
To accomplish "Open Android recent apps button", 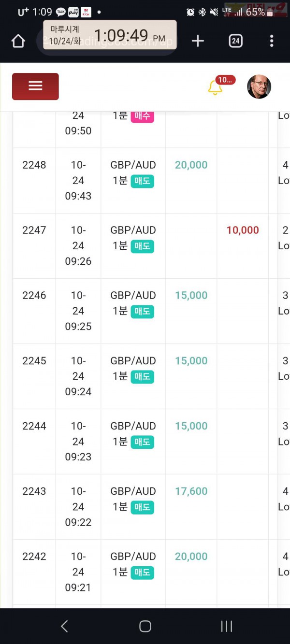I will pos(226,627).
